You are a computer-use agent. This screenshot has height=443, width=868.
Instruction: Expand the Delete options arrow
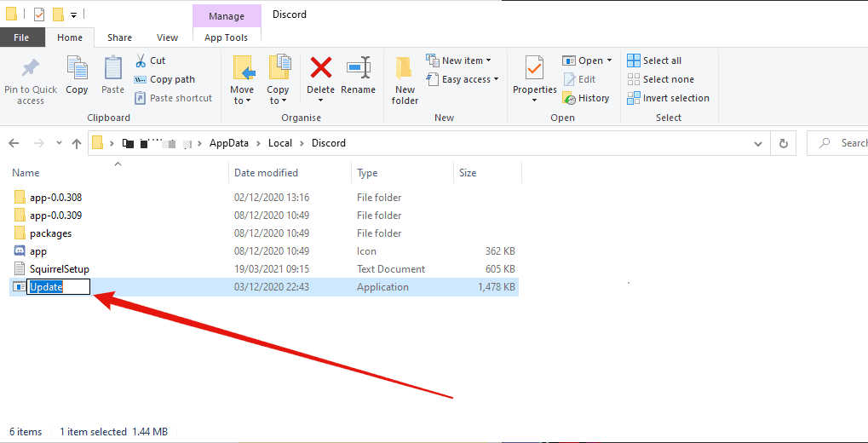(320, 101)
